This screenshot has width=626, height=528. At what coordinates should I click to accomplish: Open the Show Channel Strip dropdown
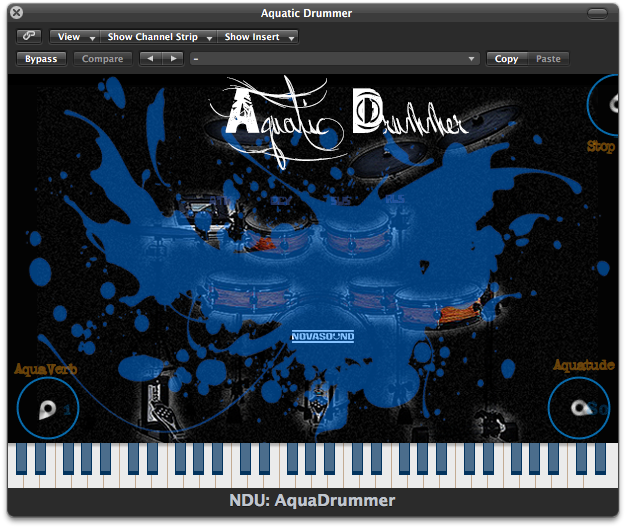pyautogui.click(x=158, y=37)
